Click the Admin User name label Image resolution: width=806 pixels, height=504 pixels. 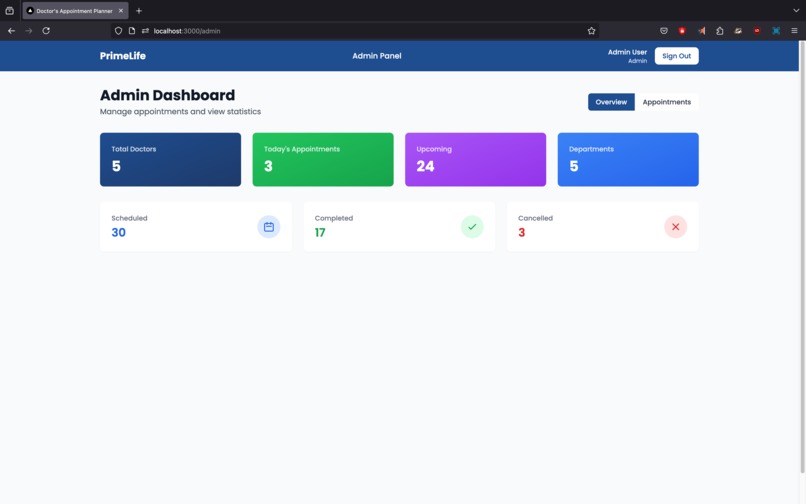click(627, 52)
